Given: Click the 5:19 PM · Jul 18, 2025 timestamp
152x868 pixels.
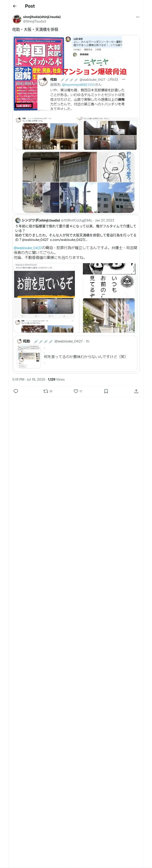Looking at the screenshot, I should coord(29,379).
